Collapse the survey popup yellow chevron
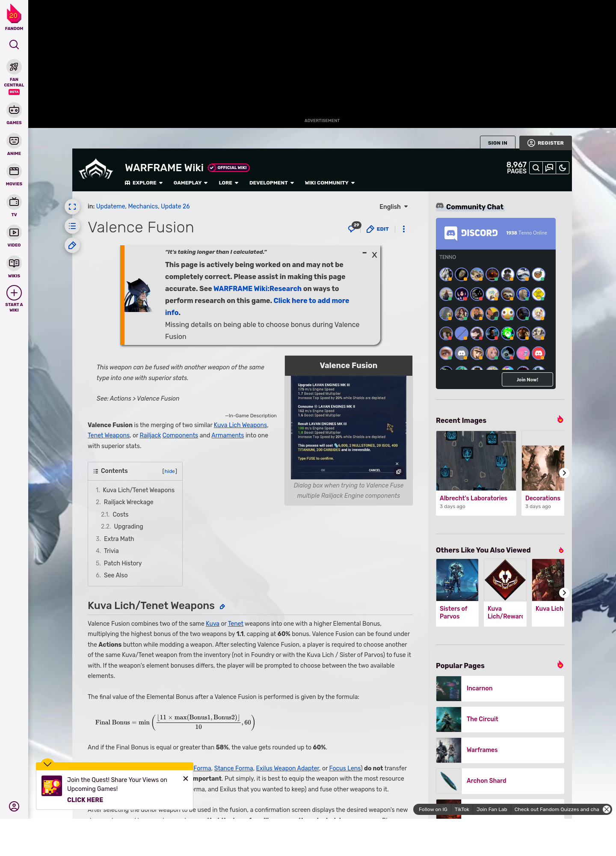 pyautogui.click(x=47, y=764)
